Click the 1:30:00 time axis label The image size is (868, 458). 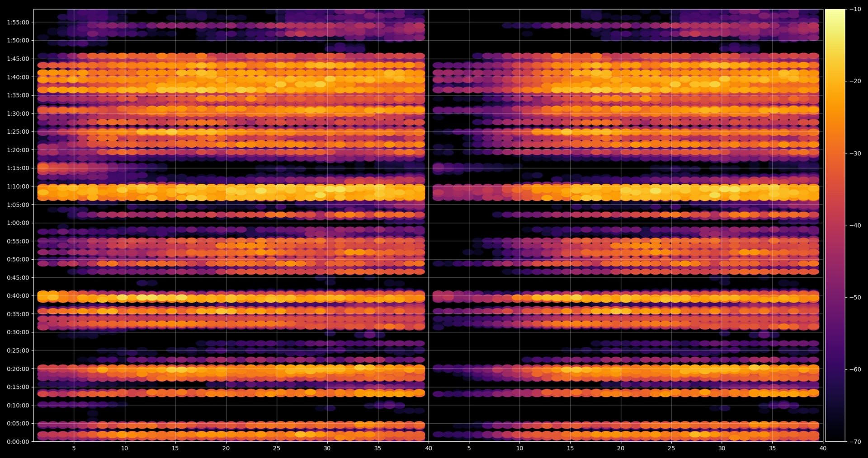click(x=18, y=113)
